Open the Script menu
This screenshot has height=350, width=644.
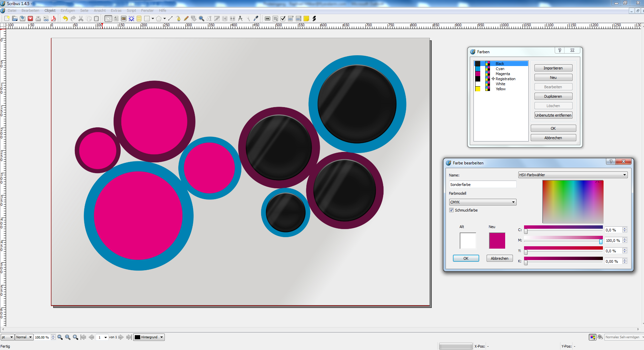point(131,10)
